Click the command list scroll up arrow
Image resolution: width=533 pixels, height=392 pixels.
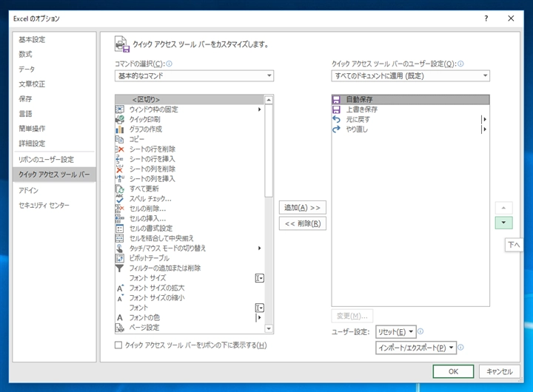(269, 100)
